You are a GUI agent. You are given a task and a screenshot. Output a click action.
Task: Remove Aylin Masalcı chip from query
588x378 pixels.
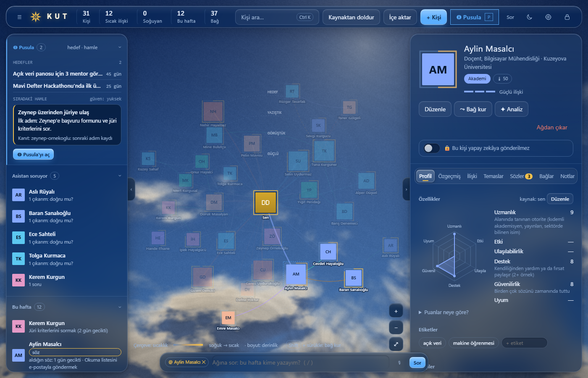(204, 362)
